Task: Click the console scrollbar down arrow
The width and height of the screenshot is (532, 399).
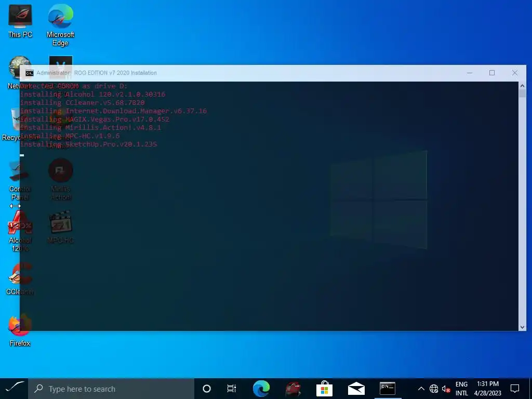Action: pyautogui.click(x=522, y=327)
